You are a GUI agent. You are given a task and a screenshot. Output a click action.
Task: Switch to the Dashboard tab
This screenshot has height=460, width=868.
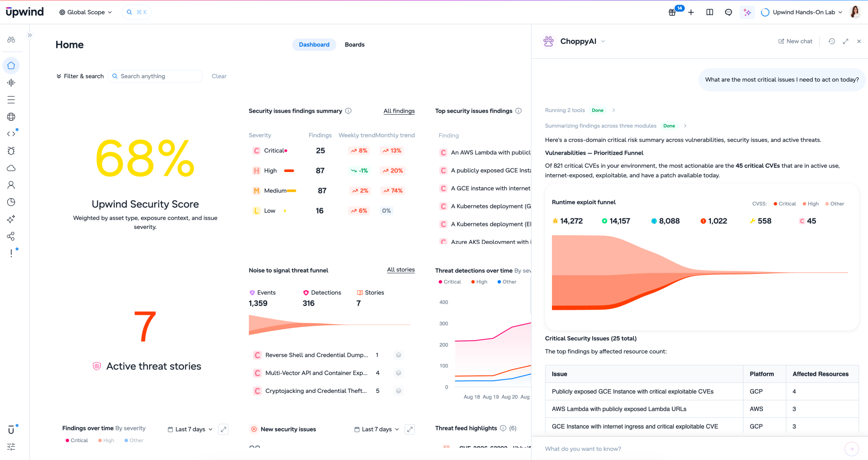(x=314, y=45)
